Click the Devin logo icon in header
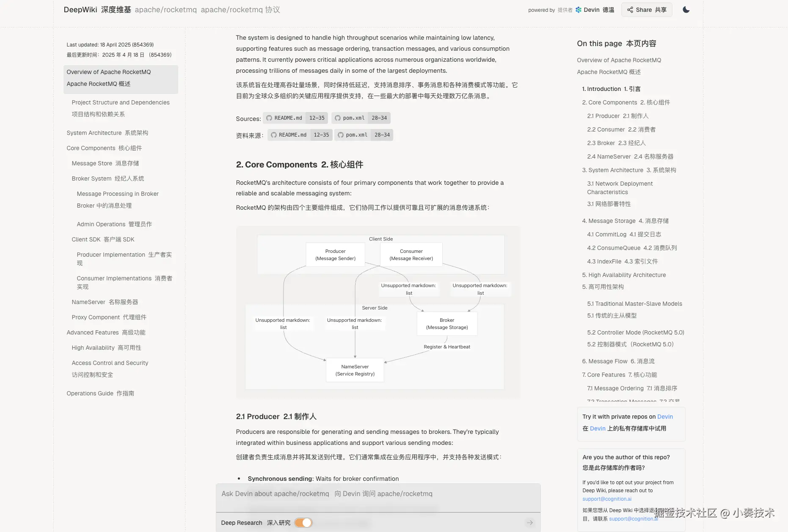This screenshot has height=532, width=788. coord(578,10)
